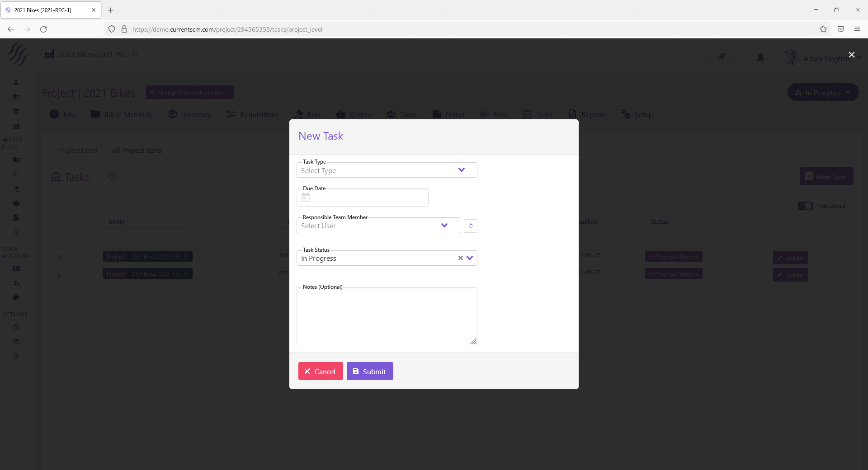Click the notification bell icon
This screenshot has height=470, width=868.
[x=760, y=57]
